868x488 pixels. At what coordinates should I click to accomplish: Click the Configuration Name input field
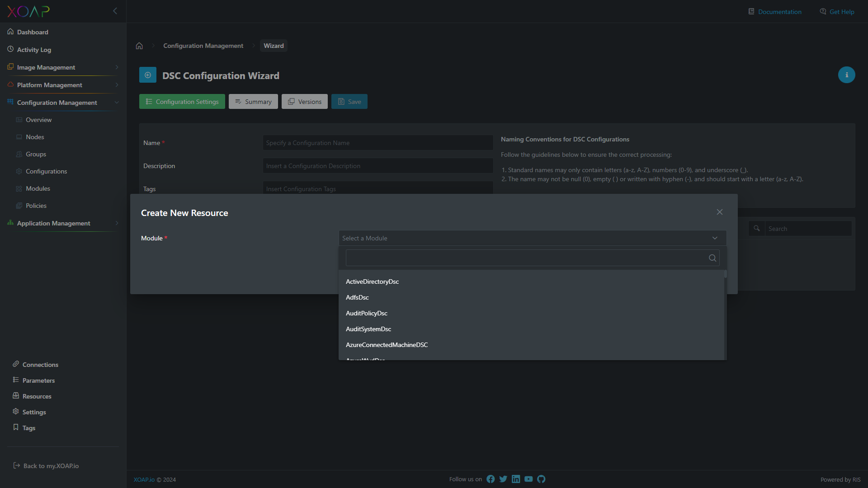point(378,143)
